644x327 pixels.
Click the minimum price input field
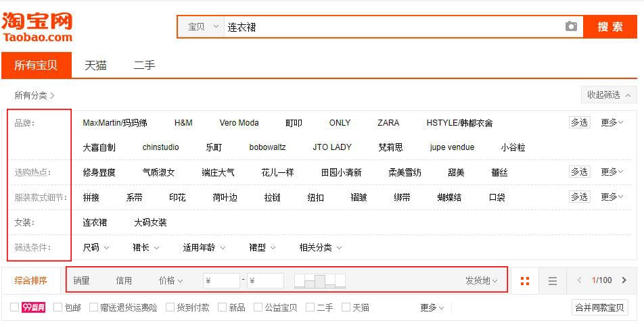pos(221,281)
